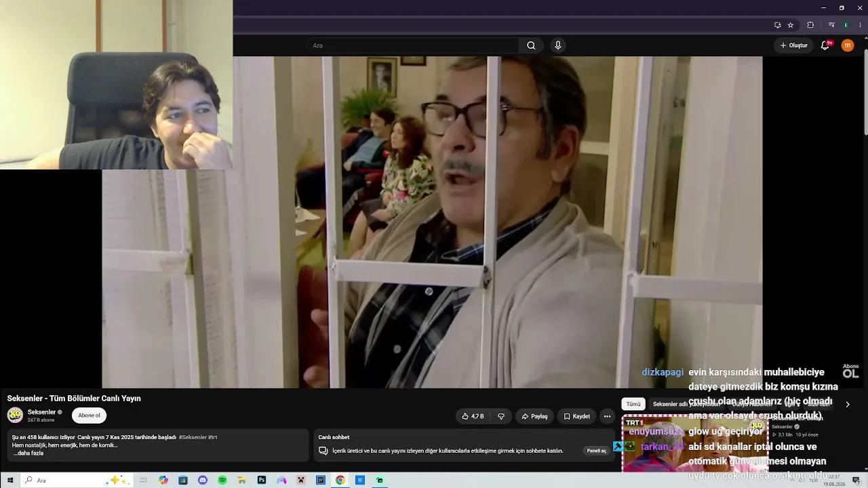Launch Copilot from the taskbar

[x=163, y=481]
